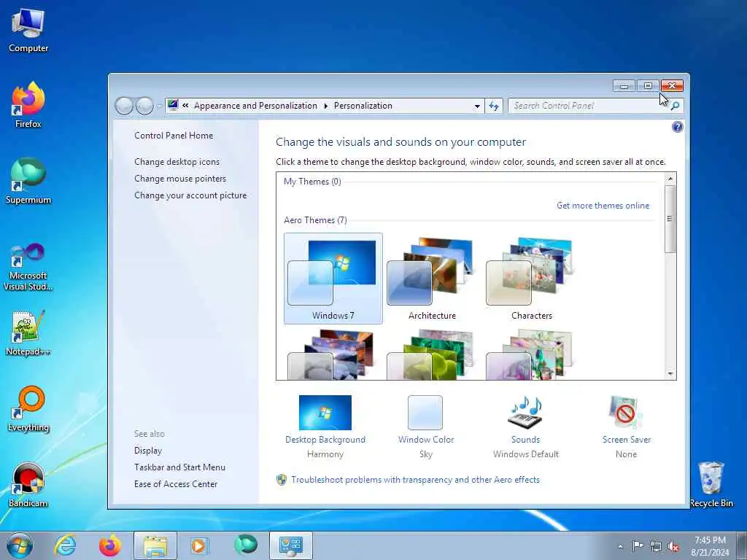Expand the breadcrumb chevron before Appearance
Screen dimensions: 747x560
pyautogui.click(x=185, y=106)
